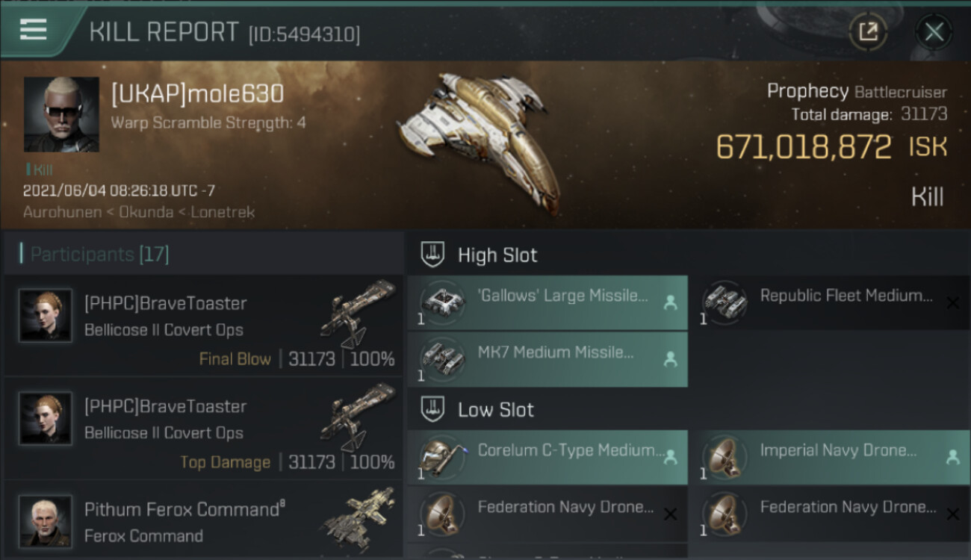The image size is (971, 560).
Task: Click the [UKAP]mole630 pilot name
Action: click(x=197, y=94)
